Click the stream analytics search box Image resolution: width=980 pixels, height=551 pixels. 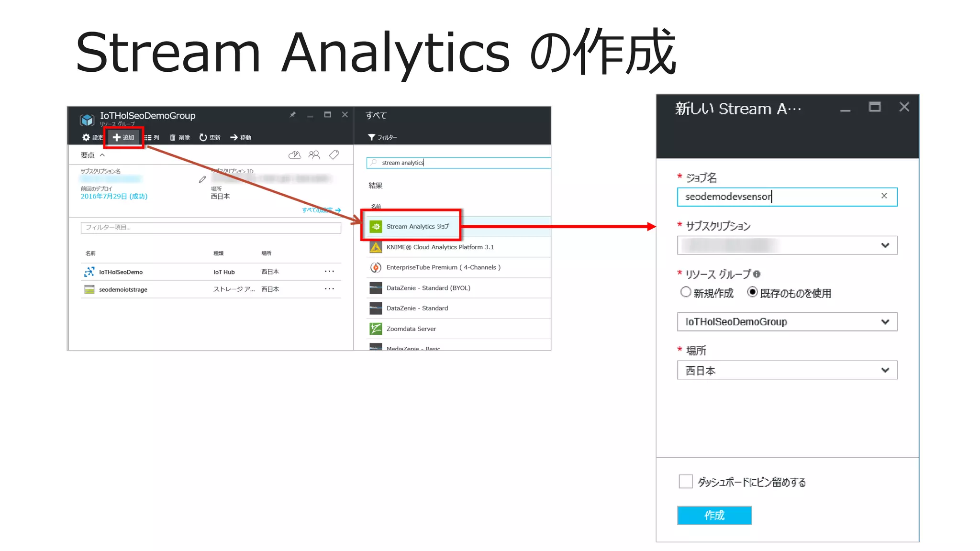[458, 163]
